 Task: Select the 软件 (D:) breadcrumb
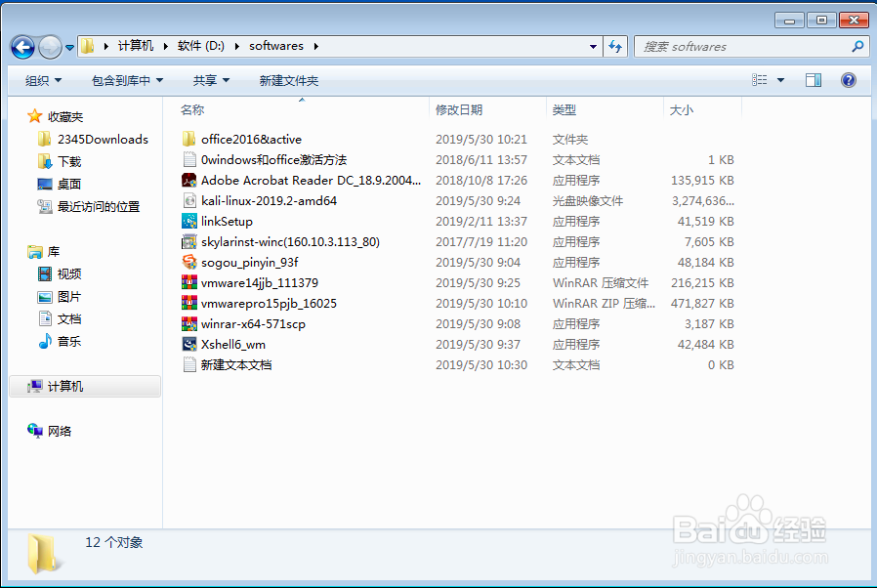(201, 46)
